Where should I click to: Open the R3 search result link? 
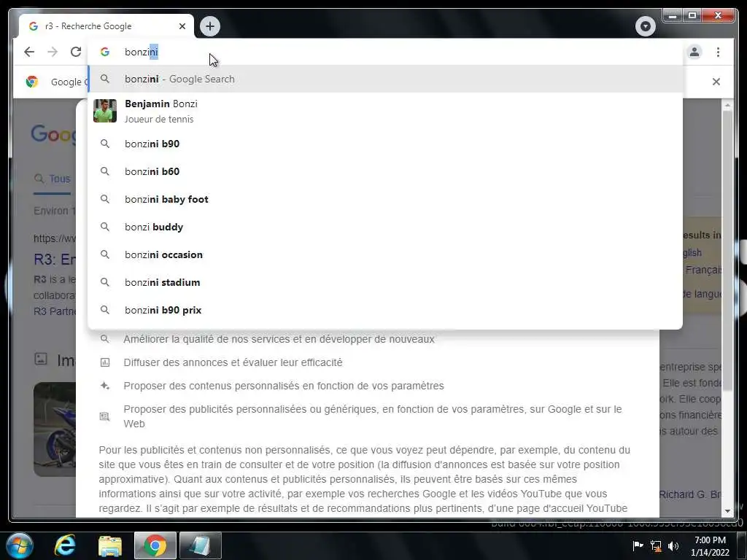(54, 260)
